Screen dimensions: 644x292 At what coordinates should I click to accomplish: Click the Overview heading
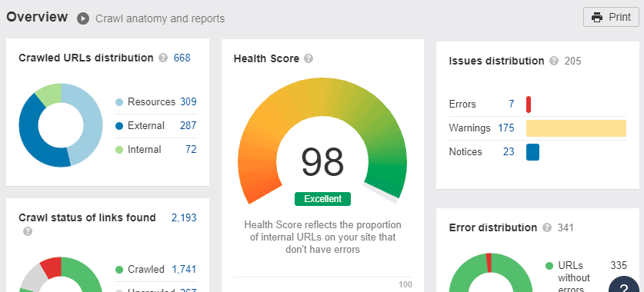37,17
